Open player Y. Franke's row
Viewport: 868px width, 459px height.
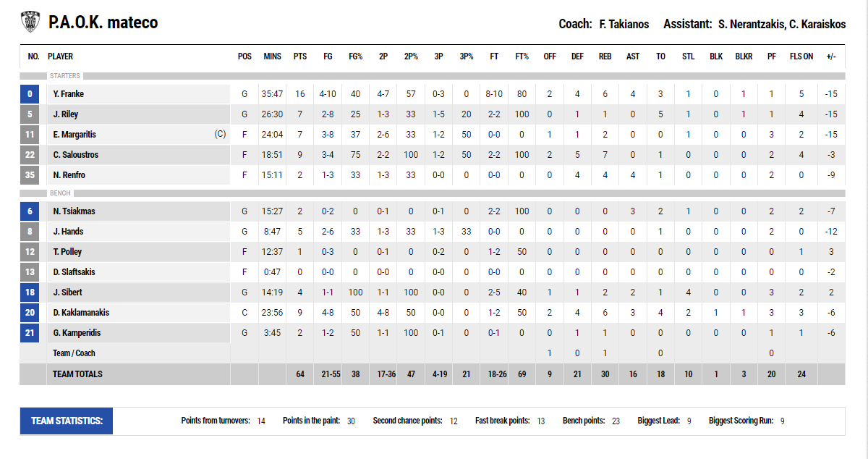[433, 94]
